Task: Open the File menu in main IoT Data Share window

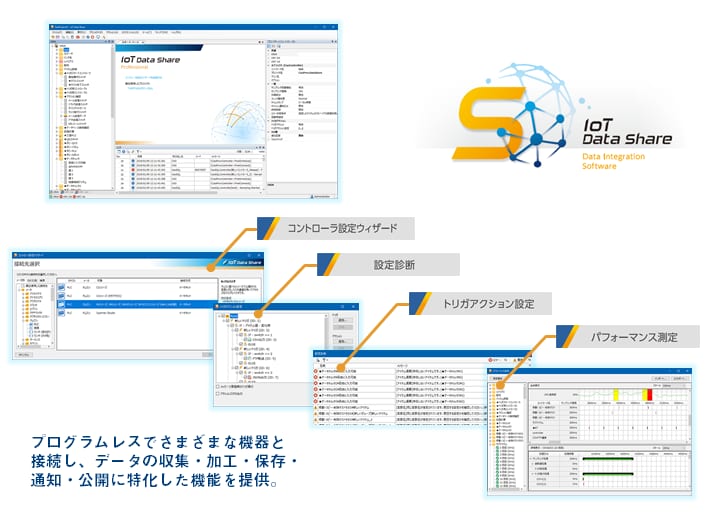Action: coord(57,32)
